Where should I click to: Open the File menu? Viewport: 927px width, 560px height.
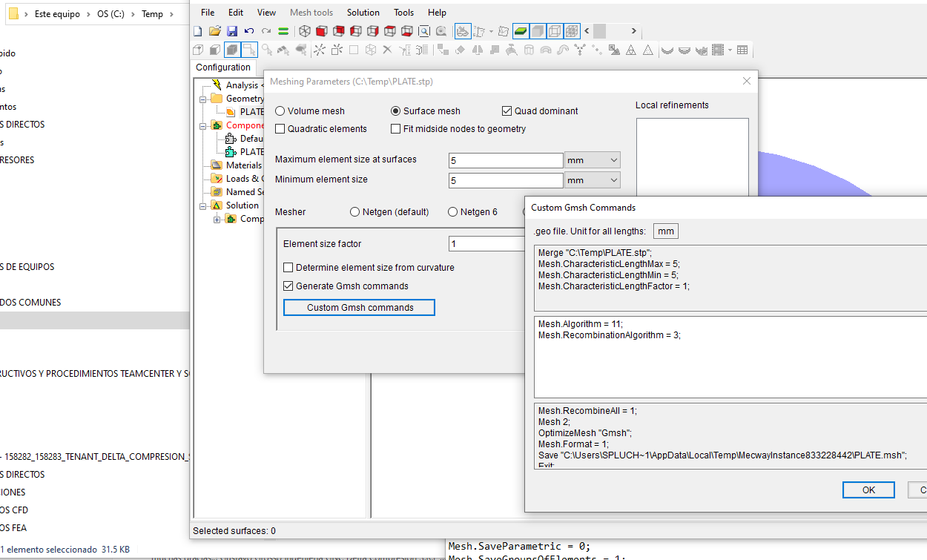(208, 12)
